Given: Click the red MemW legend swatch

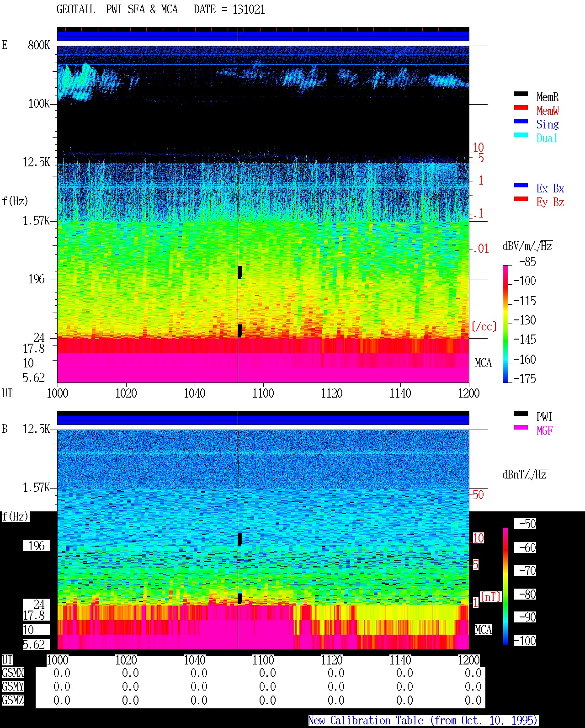Looking at the screenshot, I should (521, 107).
